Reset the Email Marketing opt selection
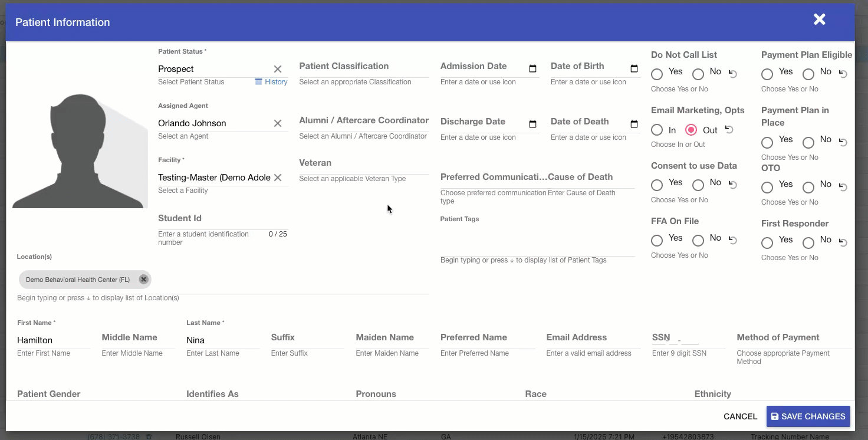868x440 pixels. point(729,130)
